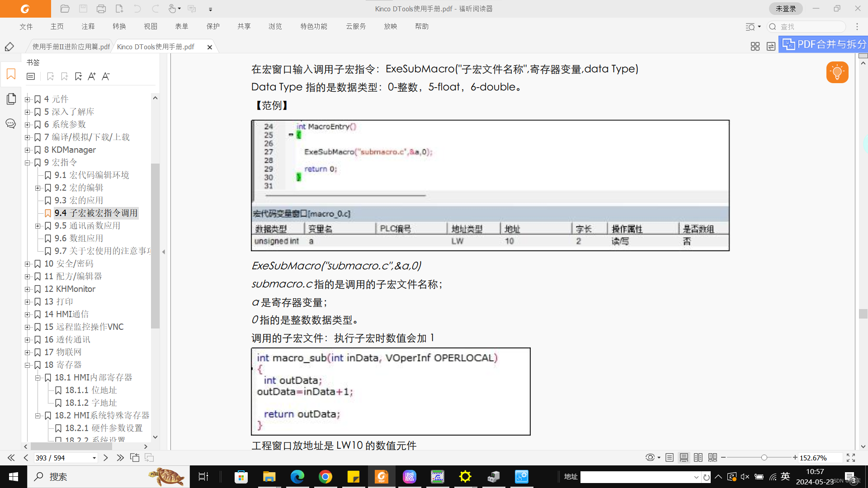The image size is (868, 488).
Task: Click the zoom slider handle
Action: (x=764, y=458)
